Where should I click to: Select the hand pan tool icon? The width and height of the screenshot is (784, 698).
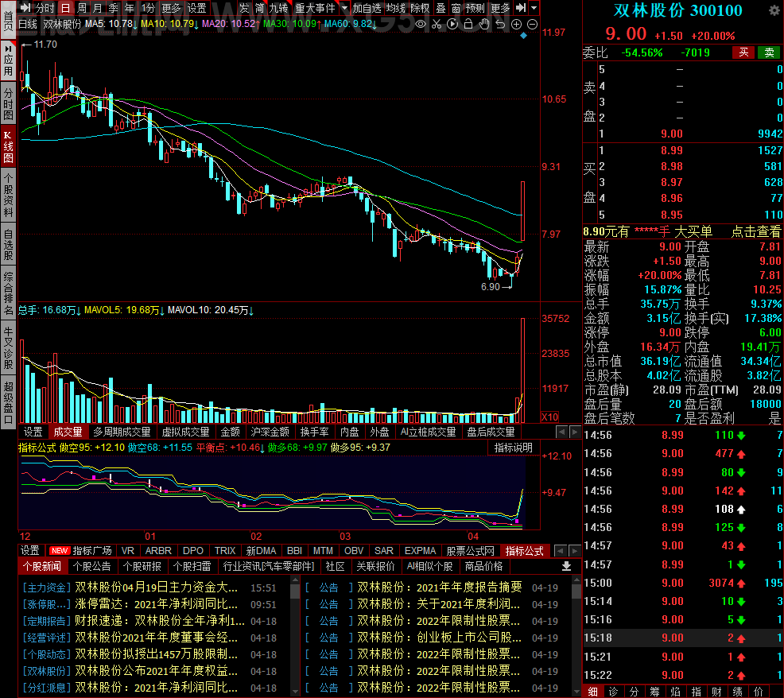484,24
